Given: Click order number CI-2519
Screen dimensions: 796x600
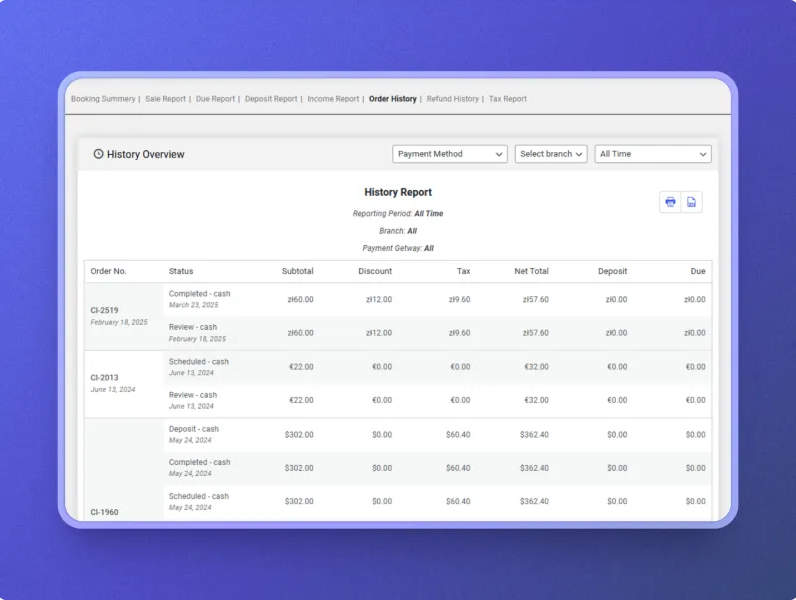Looking at the screenshot, I should tap(104, 310).
